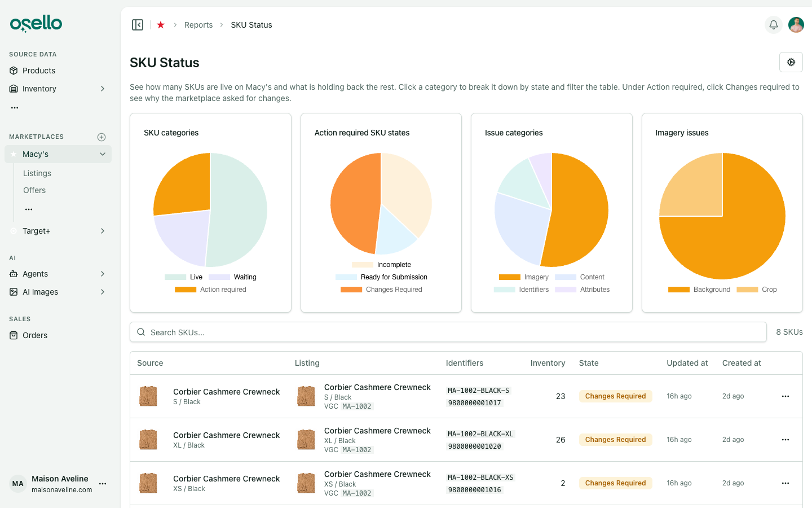Click XS / Black listing thumbnail
The height and width of the screenshot is (508, 812).
306,483
